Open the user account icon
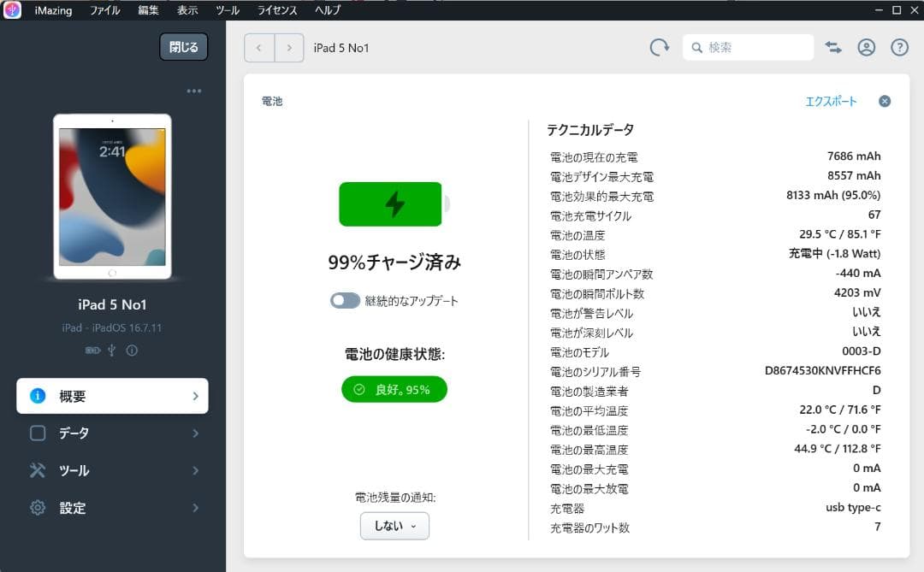 coord(866,48)
